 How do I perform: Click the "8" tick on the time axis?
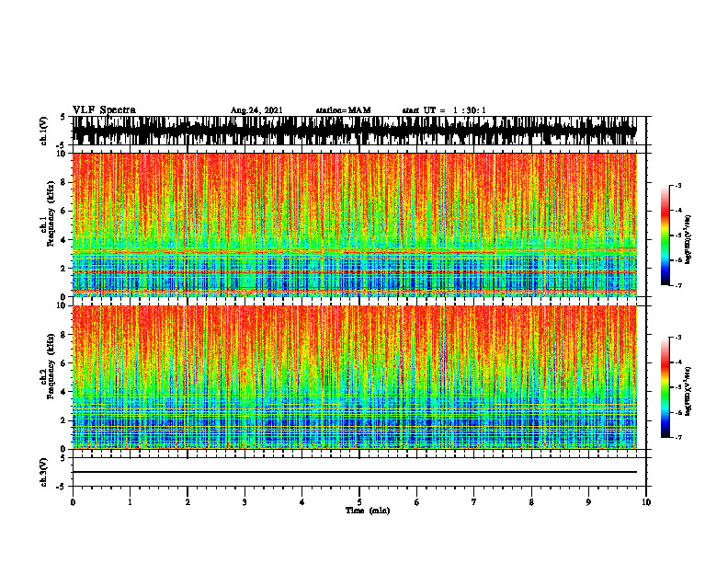pyautogui.click(x=531, y=502)
